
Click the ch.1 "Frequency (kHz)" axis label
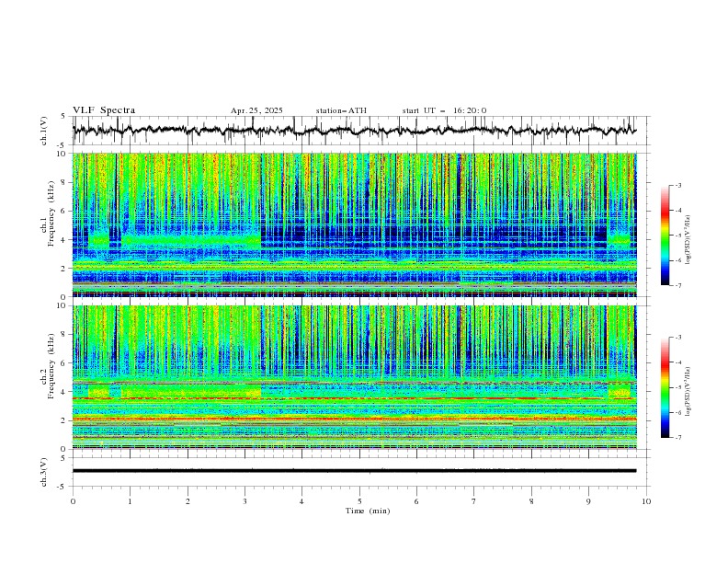pyautogui.click(x=51, y=213)
